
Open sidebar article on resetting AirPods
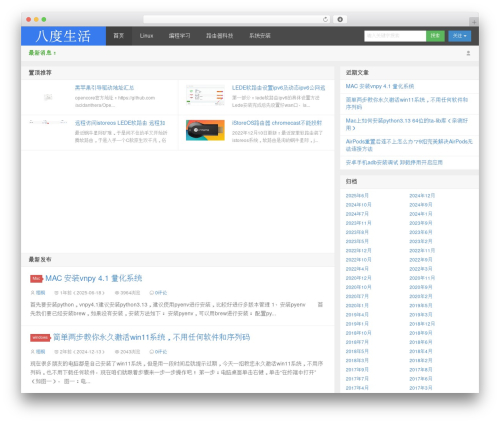click(409, 145)
